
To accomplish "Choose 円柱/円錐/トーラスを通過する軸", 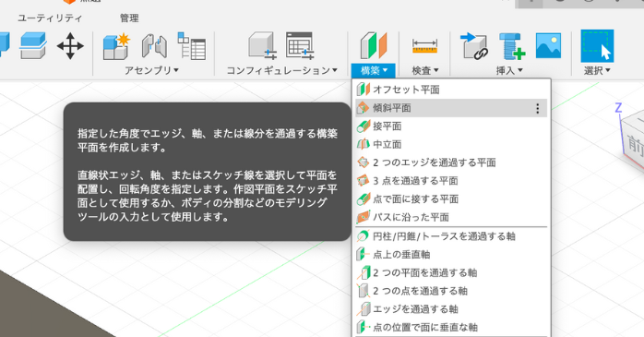I will click(x=451, y=236).
